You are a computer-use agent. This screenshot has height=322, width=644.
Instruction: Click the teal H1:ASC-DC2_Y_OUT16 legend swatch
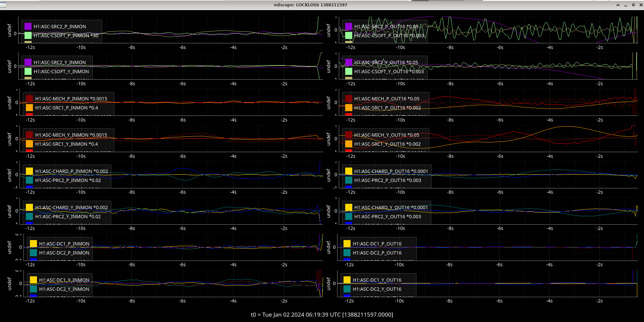[x=347, y=289]
